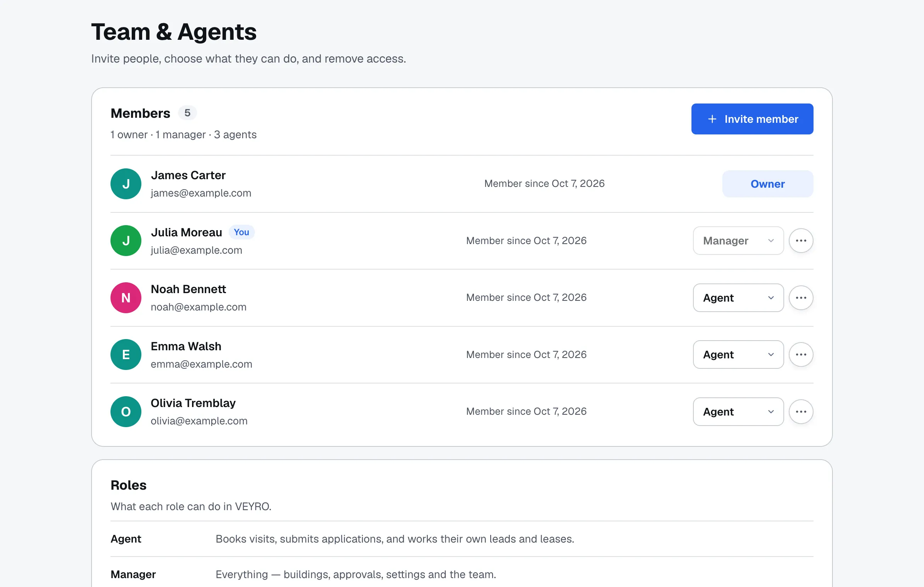
Task: Click Julia Moreau's green avatar
Action: [126, 241]
